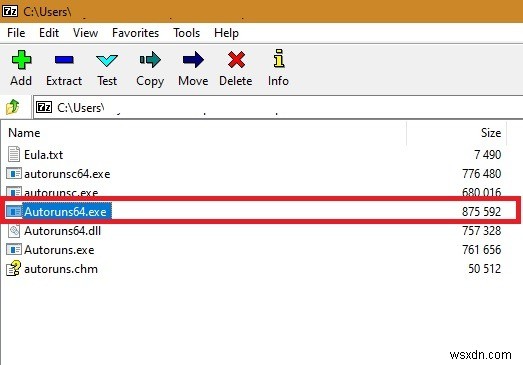Click the address path input field
Image resolution: width=523 pixels, height=365 pixels.
tap(278, 107)
